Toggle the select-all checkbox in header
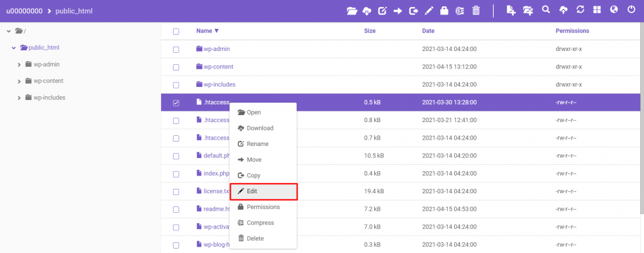Screen dimensions: 644x253 click(176, 31)
